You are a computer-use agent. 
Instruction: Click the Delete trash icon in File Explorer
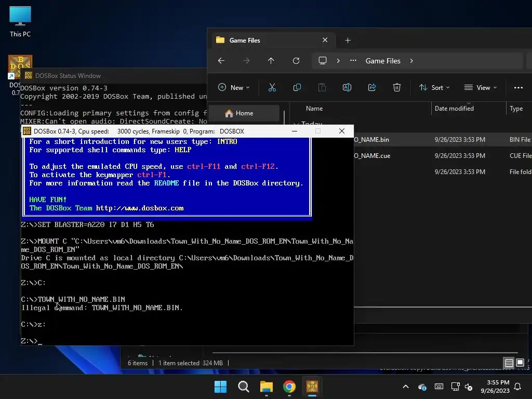[396, 87]
